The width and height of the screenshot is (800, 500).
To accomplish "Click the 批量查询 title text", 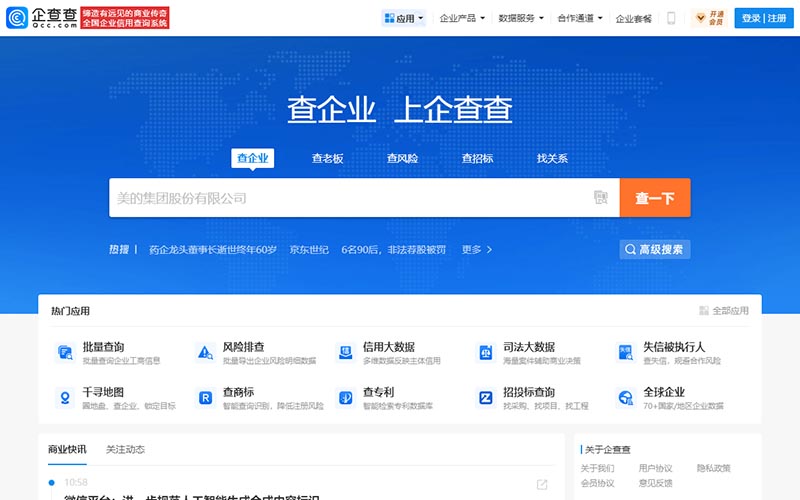I will point(104,347).
